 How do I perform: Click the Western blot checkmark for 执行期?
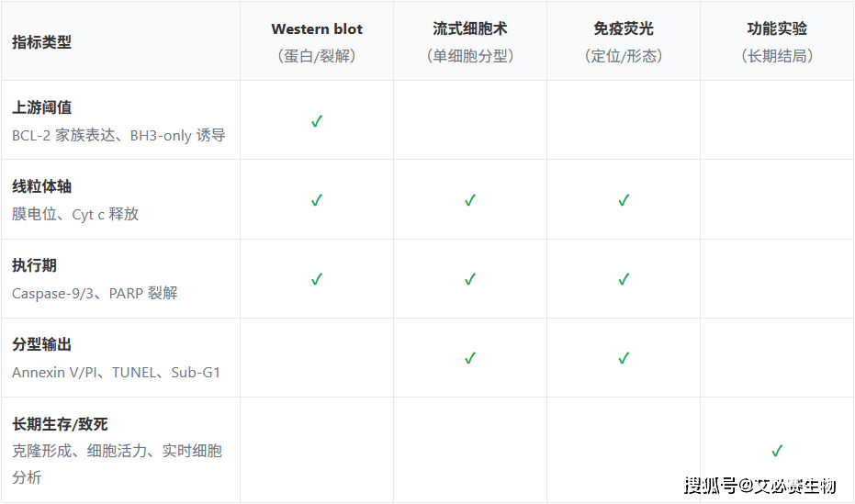(317, 279)
